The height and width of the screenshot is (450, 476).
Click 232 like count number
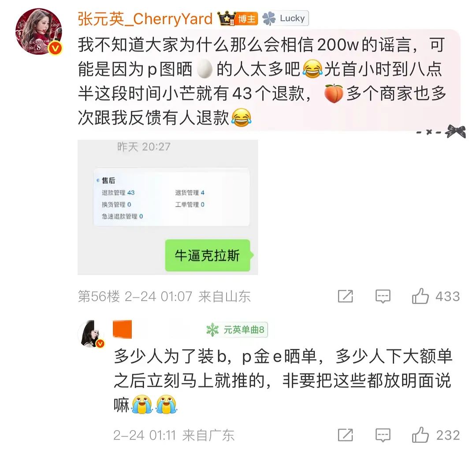pos(448,435)
